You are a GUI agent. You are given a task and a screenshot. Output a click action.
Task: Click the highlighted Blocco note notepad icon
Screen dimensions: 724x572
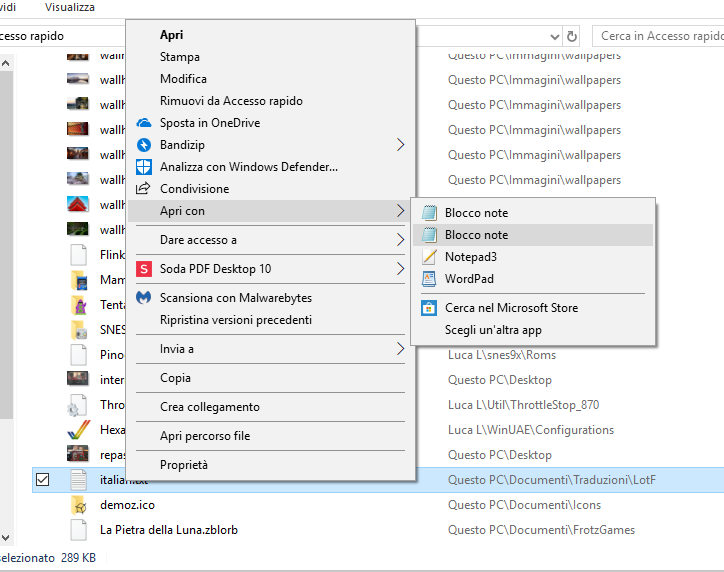point(429,235)
